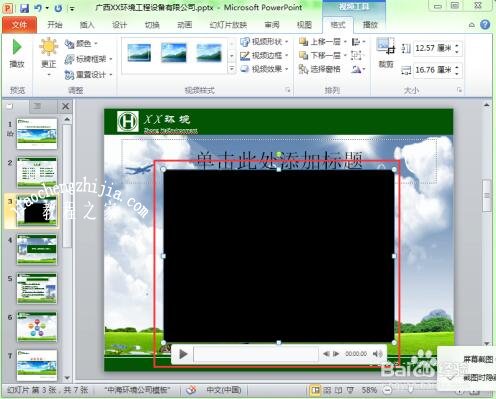Apply the second video style thumbnail
The image size is (496, 399).
pos(173,53)
